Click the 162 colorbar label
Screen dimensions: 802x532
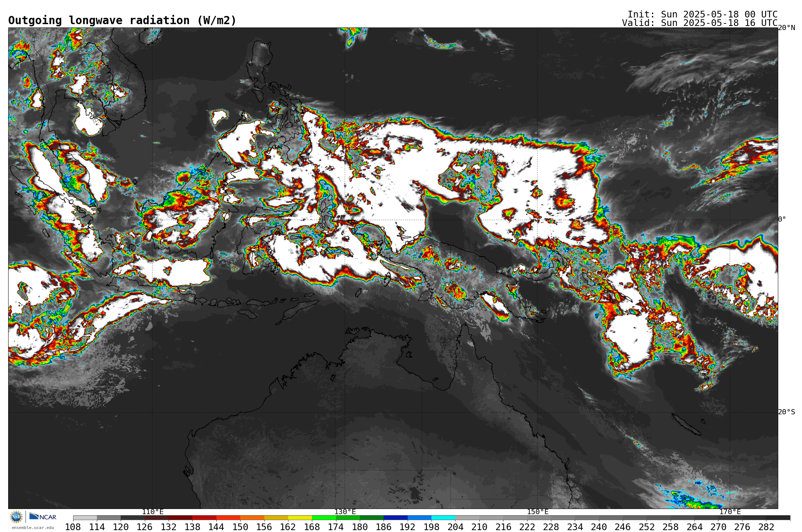tap(288, 527)
